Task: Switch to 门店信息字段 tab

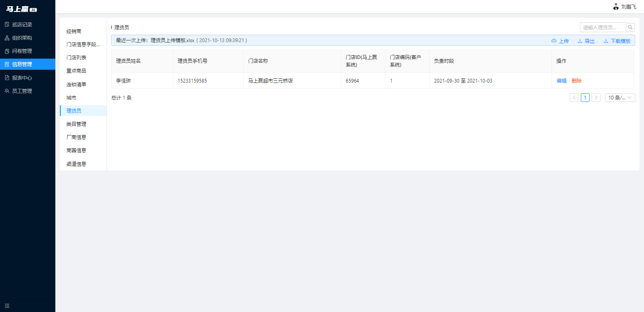Action: pyautogui.click(x=83, y=45)
